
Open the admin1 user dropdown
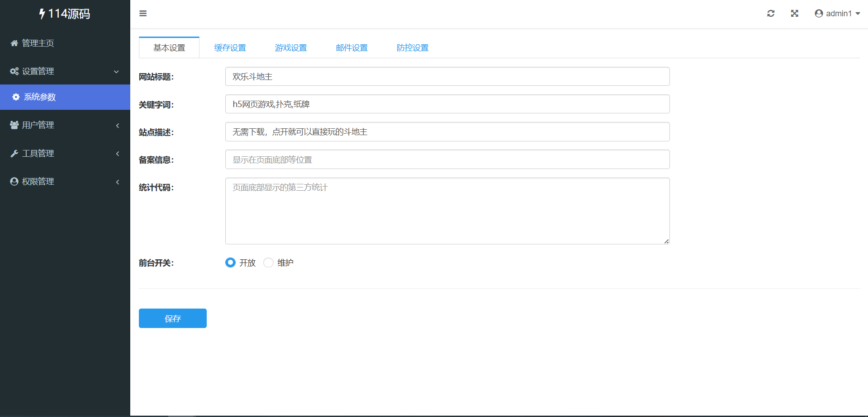click(x=837, y=14)
